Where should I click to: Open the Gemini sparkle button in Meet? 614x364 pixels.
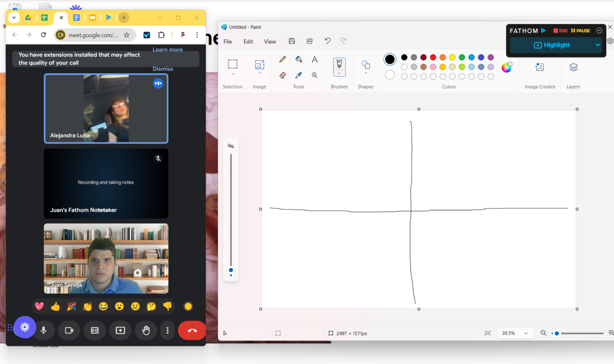25,327
